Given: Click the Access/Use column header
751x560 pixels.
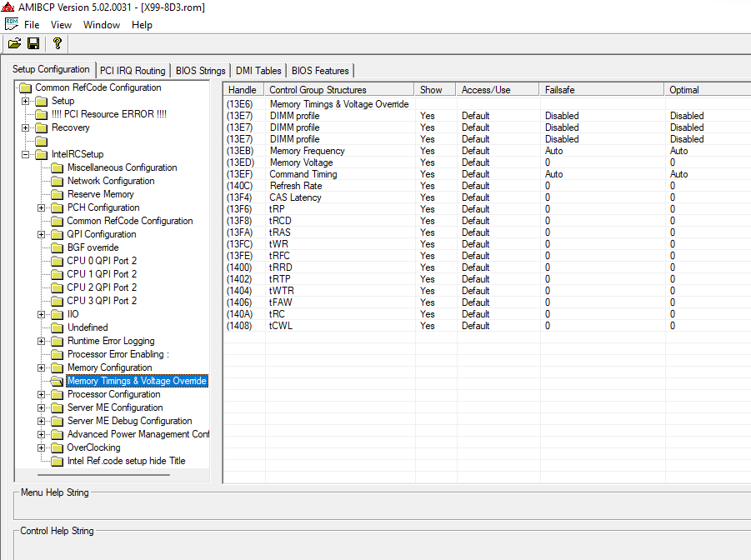Looking at the screenshot, I should 498,89.
